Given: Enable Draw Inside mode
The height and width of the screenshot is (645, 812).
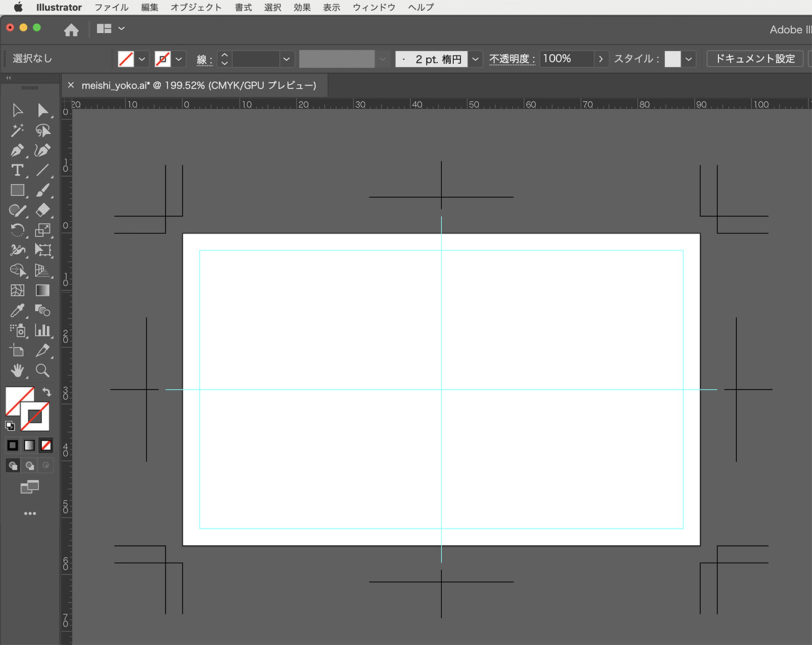Looking at the screenshot, I should tap(46, 465).
